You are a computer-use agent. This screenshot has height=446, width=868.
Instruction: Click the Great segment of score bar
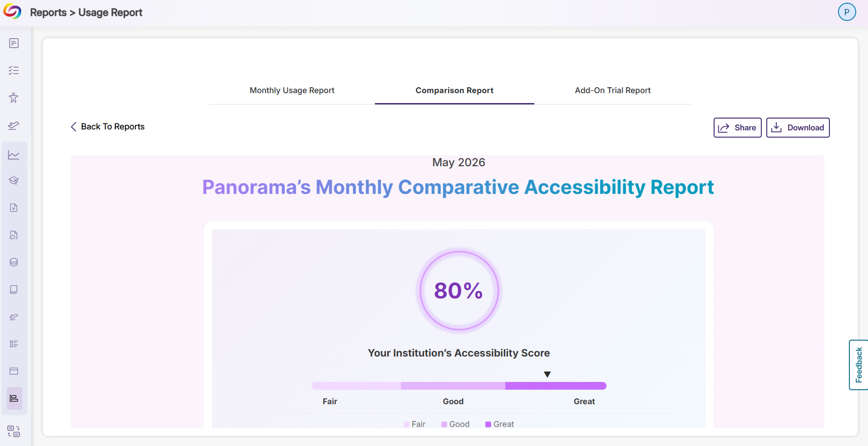(556, 386)
